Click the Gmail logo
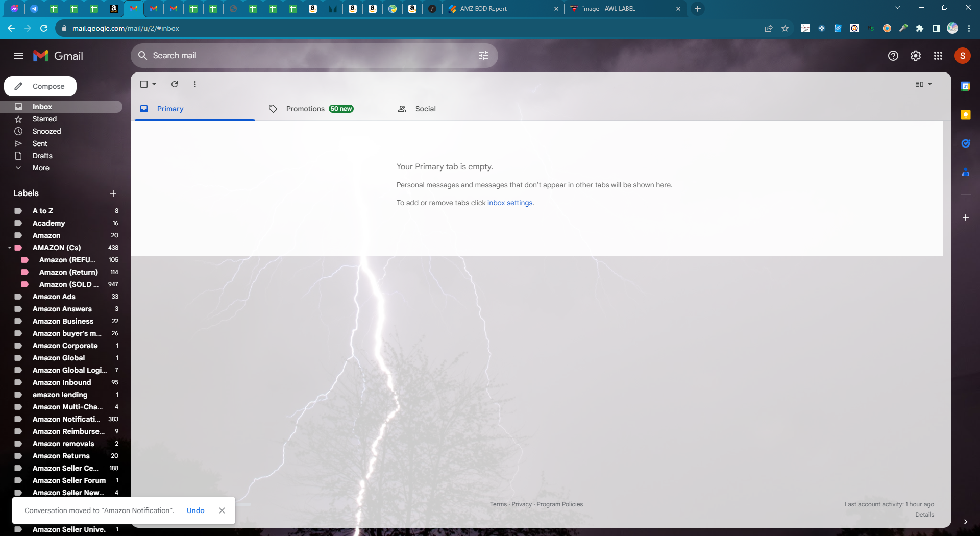Image resolution: width=980 pixels, height=536 pixels. point(58,56)
